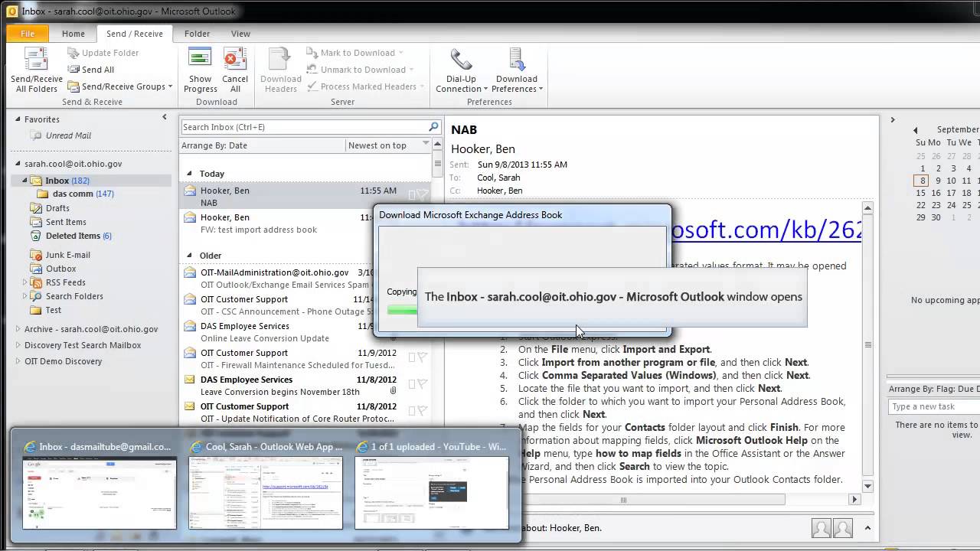Click Arrange By: Flag: Due Date header
Image resolution: width=980 pixels, height=551 pixels.
933,389
